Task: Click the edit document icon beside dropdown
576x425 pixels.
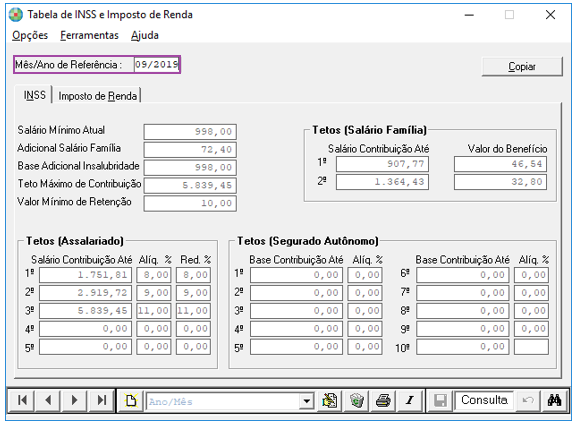Action: coord(330,400)
